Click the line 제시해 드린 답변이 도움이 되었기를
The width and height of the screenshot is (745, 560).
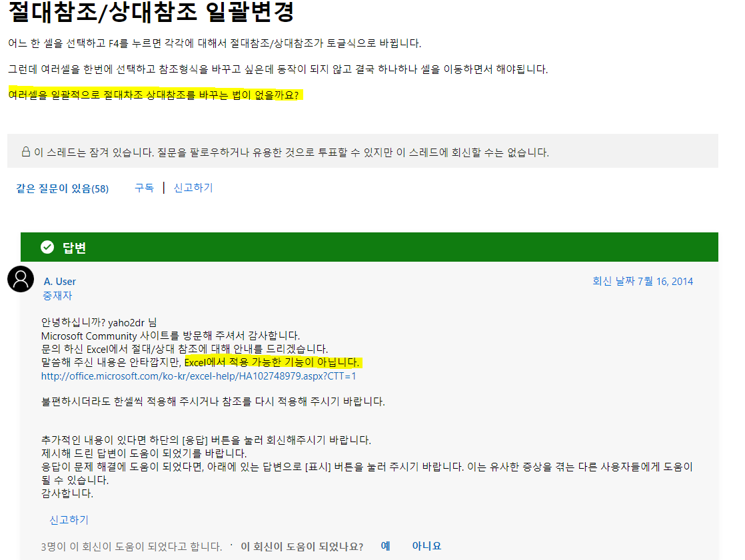[x=144, y=453]
